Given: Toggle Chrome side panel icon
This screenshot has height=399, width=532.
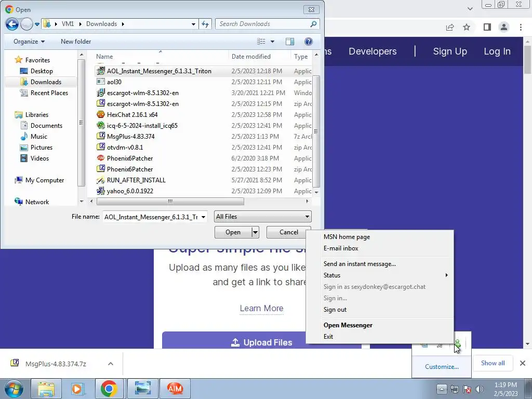Looking at the screenshot, I should pyautogui.click(x=487, y=27).
